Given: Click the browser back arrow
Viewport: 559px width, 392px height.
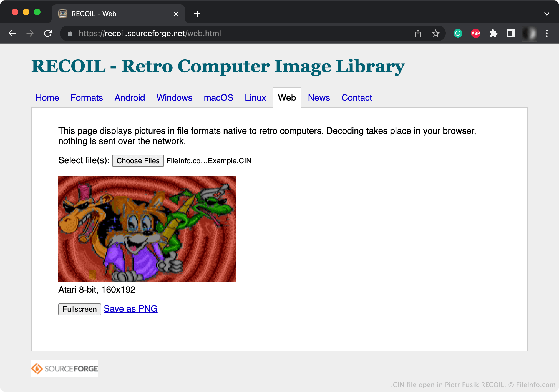Looking at the screenshot, I should [x=12, y=34].
